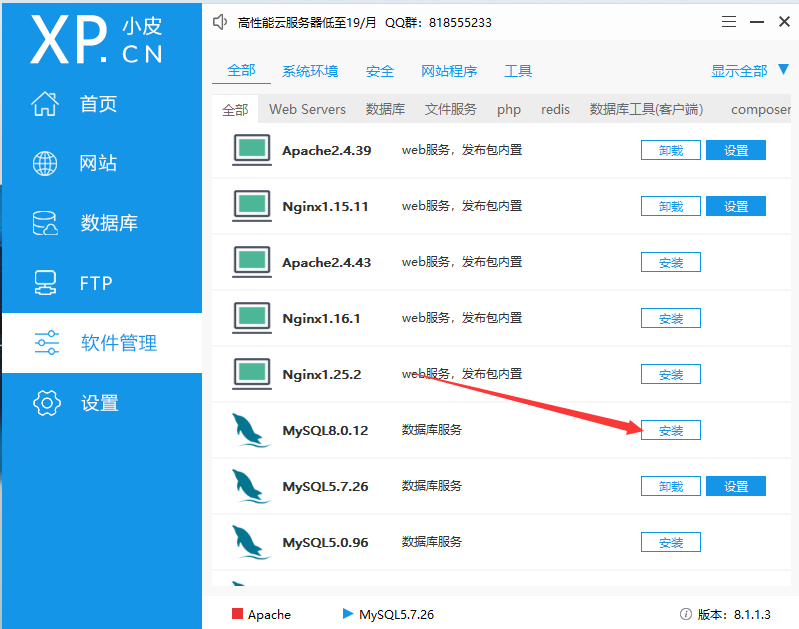Install MySQL5.0.96 via 安装 button
This screenshot has height=629, width=799.
(671, 542)
